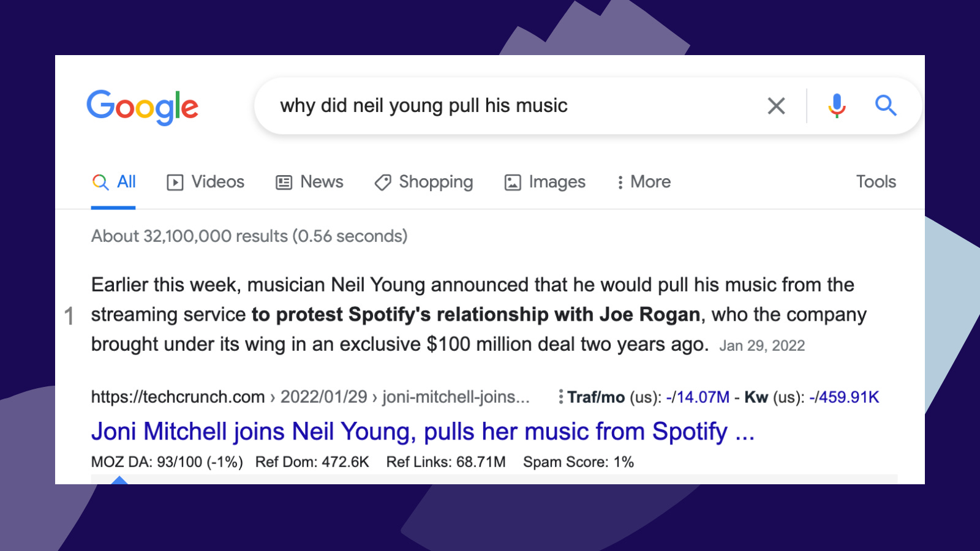Start the search with the magnifying glass icon
The image size is (980, 551).
(x=886, y=105)
